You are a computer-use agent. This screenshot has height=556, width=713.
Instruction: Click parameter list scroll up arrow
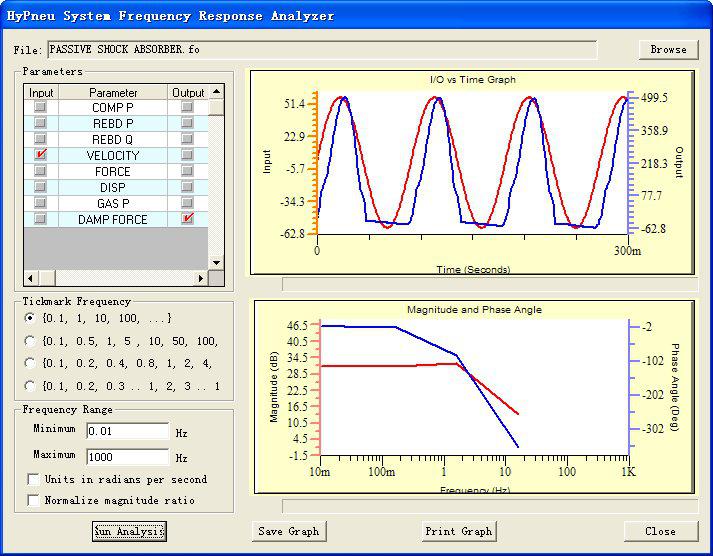coord(216,92)
